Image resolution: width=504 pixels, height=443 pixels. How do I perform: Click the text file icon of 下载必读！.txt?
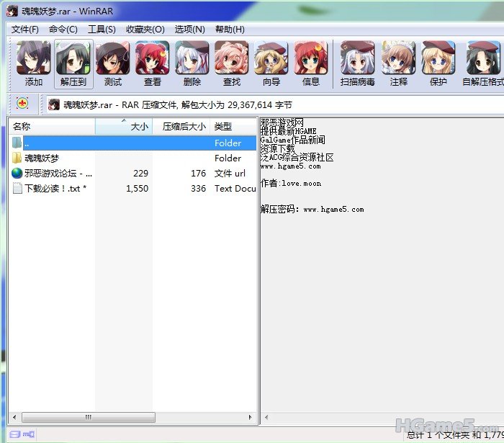click(x=17, y=188)
